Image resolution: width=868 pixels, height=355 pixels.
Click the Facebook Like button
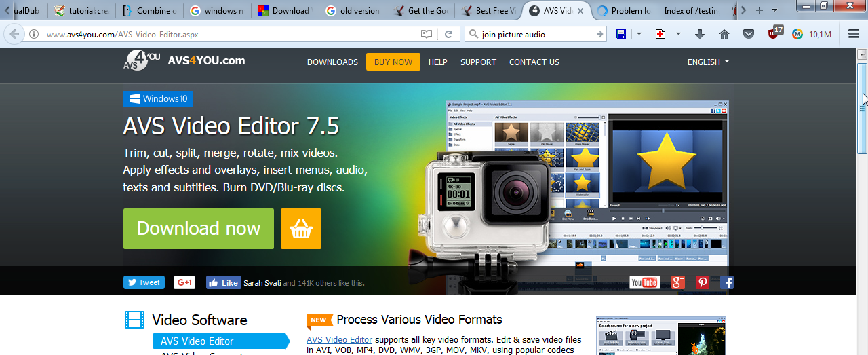(x=224, y=282)
